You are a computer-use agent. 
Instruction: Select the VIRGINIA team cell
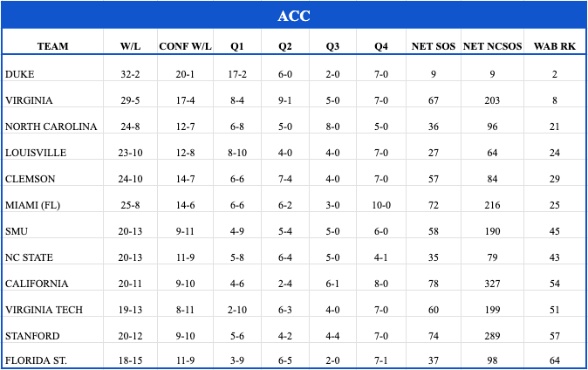(29, 101)
